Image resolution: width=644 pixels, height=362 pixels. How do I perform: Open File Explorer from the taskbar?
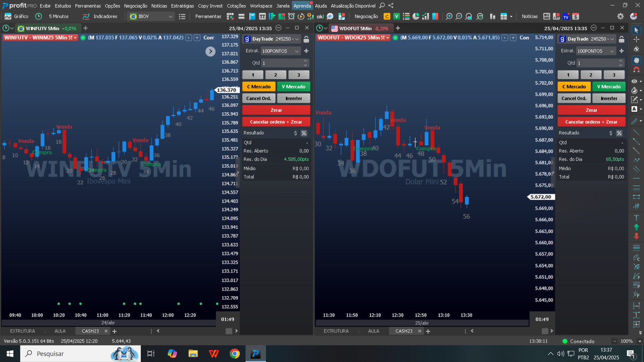(x=193, y=354)
